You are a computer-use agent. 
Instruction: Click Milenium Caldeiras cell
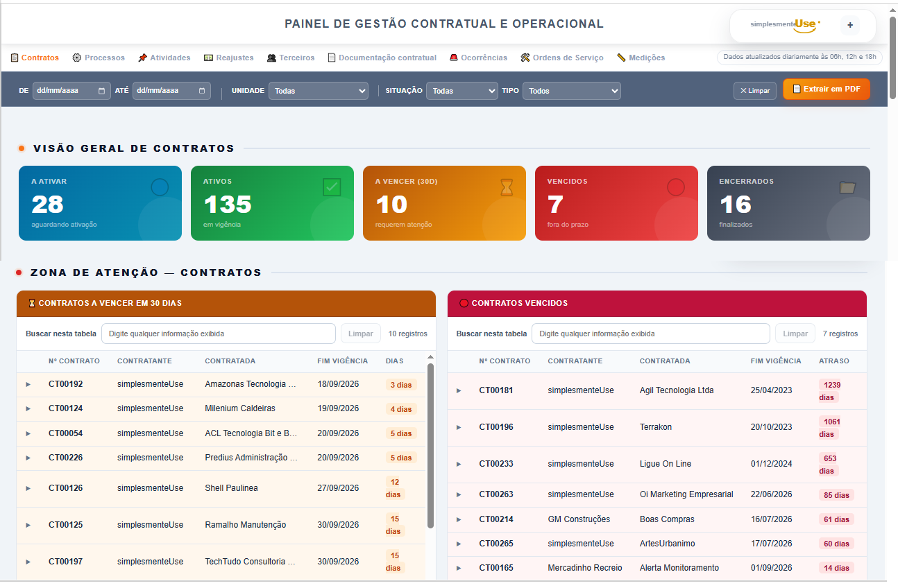(x=240, y=408)
